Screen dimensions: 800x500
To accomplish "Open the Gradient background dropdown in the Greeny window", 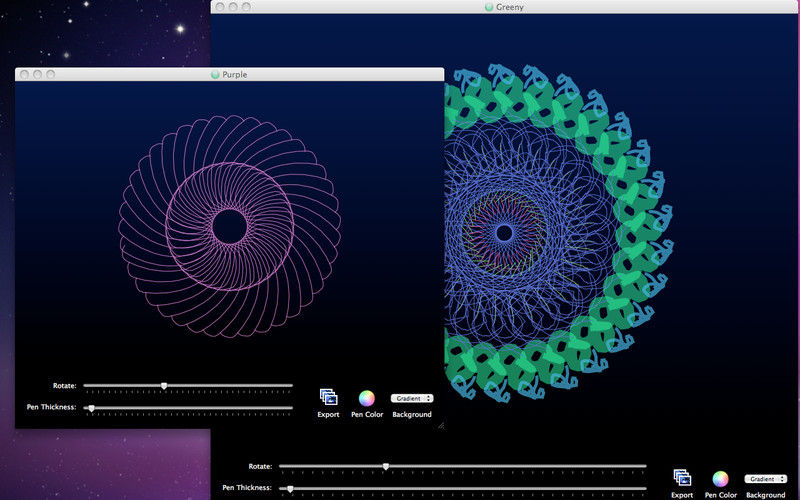I will 765,479.
